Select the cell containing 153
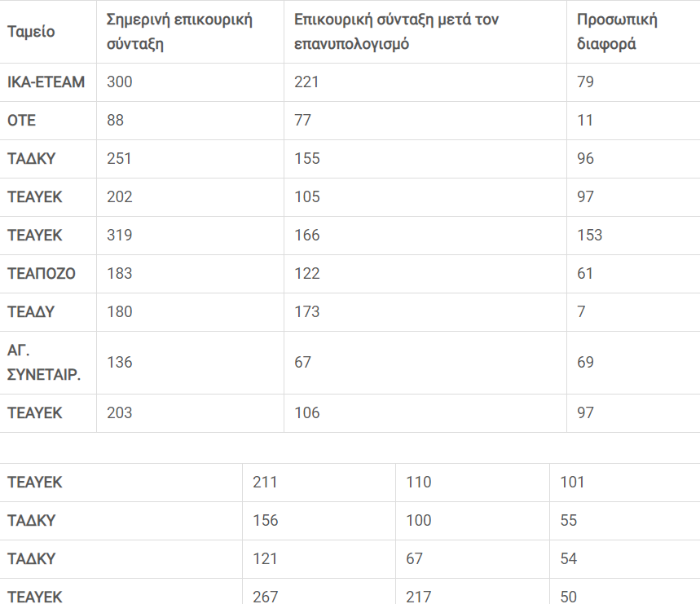Screen dimensions: 700x604 [x=589, y=236]
